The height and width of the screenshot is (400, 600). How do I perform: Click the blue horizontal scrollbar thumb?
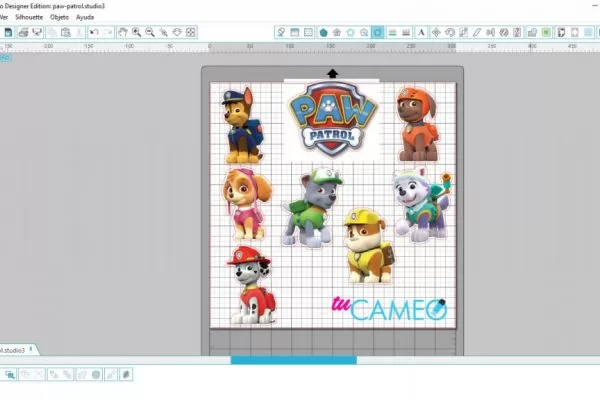[293, 360]
